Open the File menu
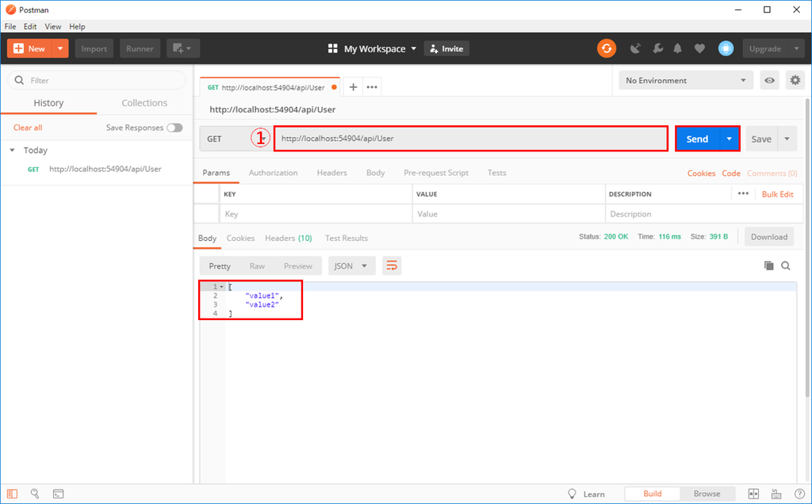812x504 pixels. pos(10,26)
